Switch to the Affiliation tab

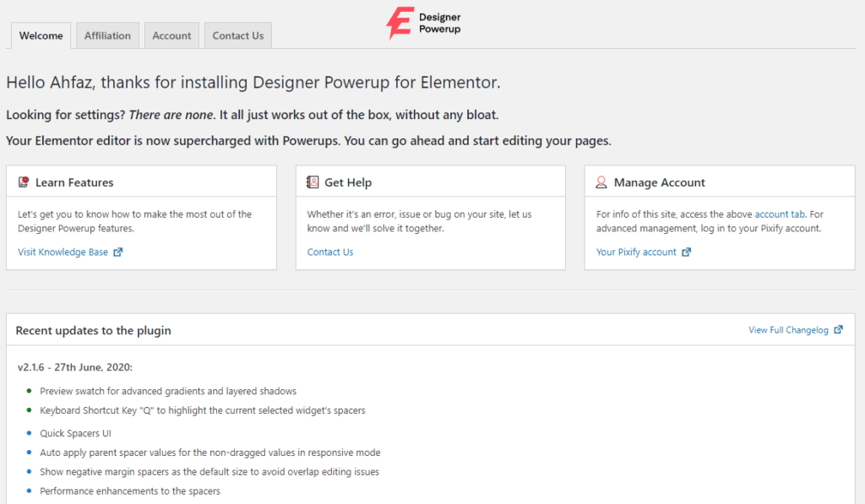(x=107, y=35)
